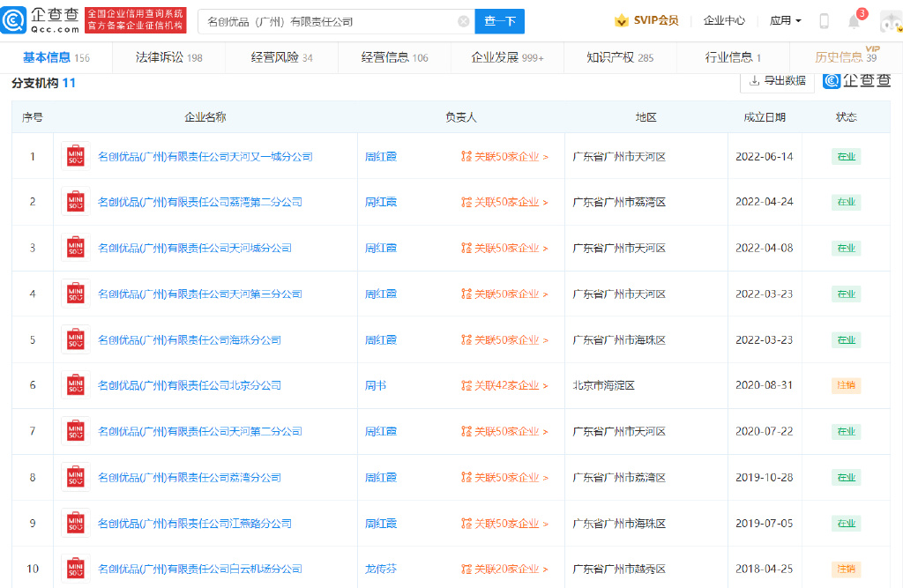Click MINISO logo in 天河又一城分公司 row
The image size is (903, 588).
point(75,156)
